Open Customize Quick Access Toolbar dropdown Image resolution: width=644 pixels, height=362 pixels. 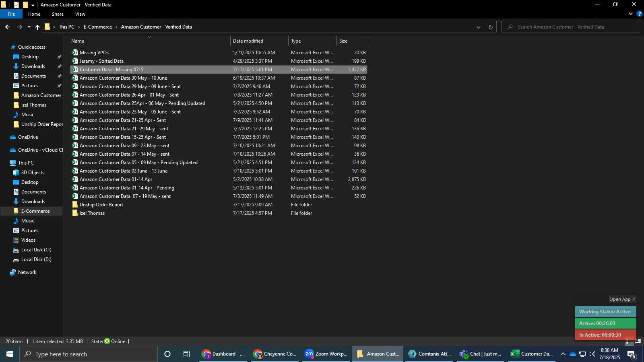click(x=33, y=5)
